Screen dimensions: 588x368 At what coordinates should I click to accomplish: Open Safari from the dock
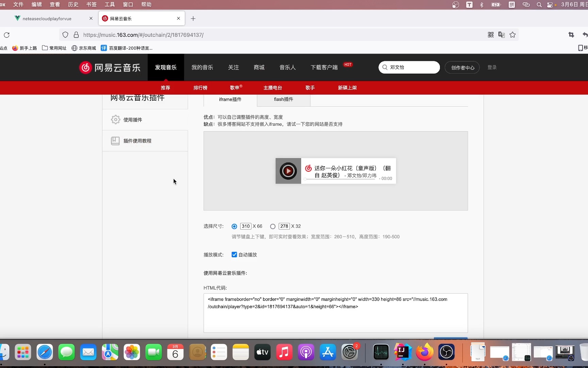tap(45, 352)
